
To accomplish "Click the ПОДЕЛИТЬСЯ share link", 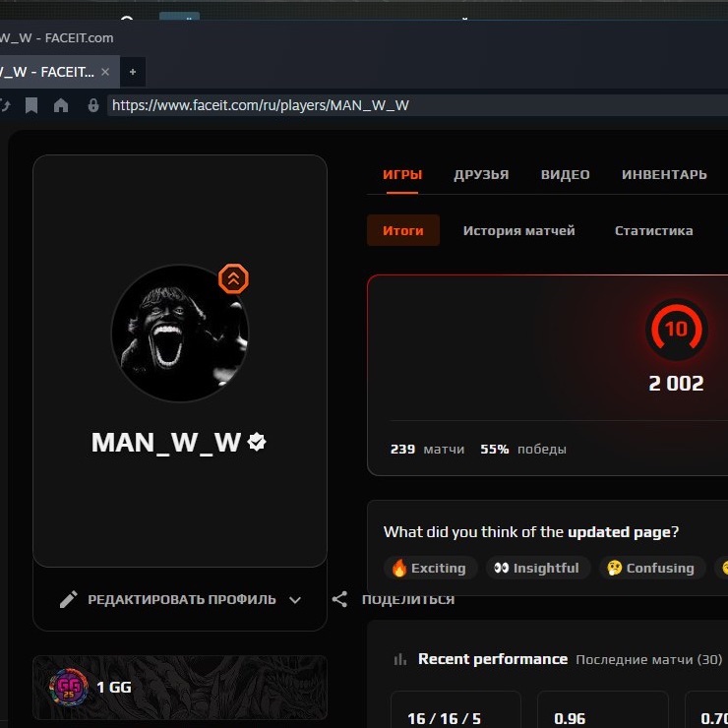I will [x=408, y=599].
